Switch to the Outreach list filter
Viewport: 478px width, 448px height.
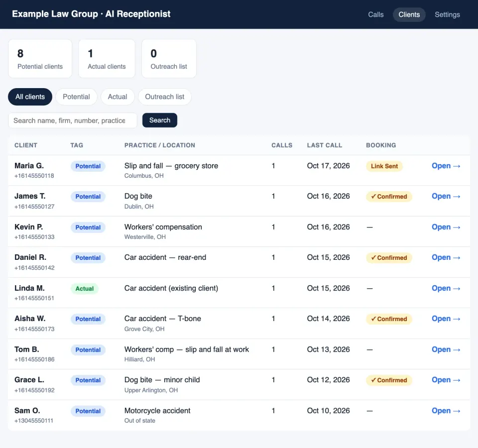(165, 97)
